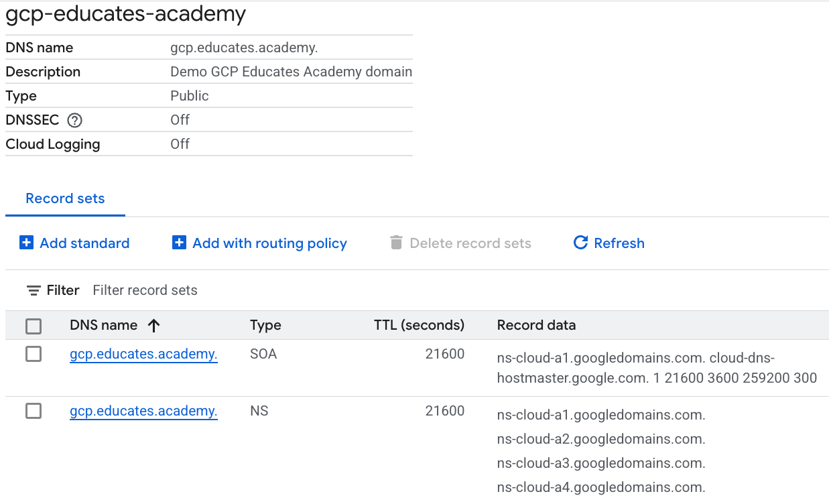Click the DNS name value gcp.educates.academy.

244,48
